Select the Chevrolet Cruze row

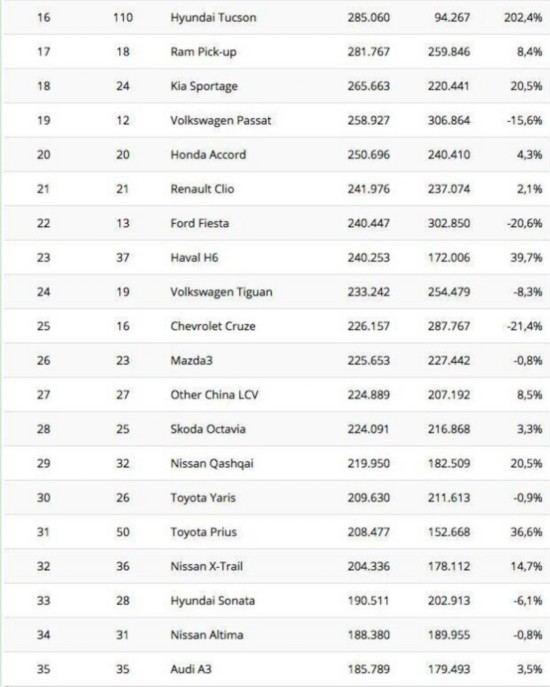click(x=277, y=326)
